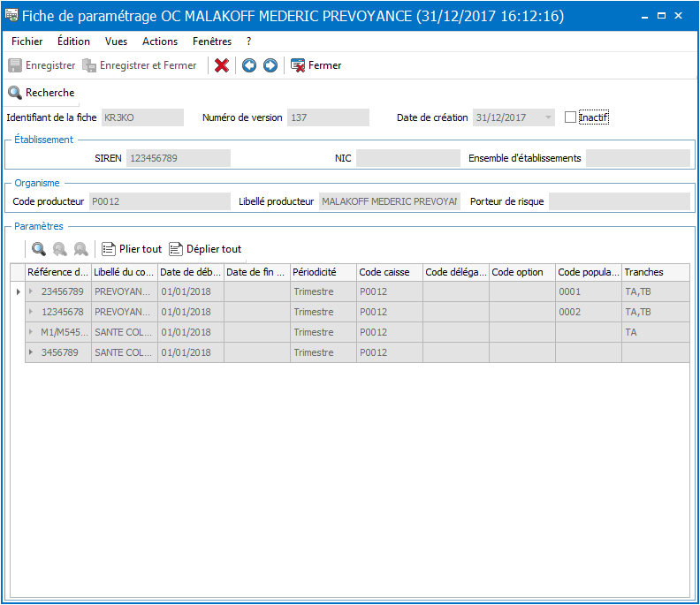Expand the row with reference 23456789
This screenshot has width=700, height=605.
click(x=31, y=291)
